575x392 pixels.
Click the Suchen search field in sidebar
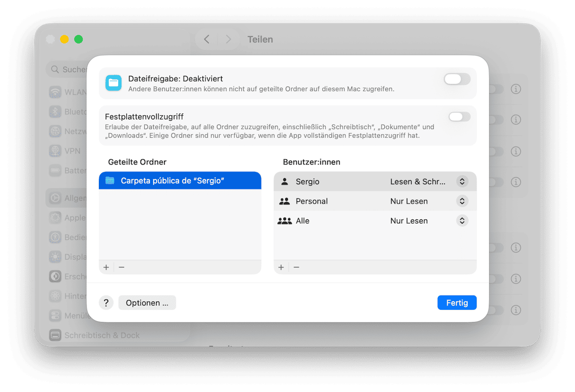click(x=66, y=69)
